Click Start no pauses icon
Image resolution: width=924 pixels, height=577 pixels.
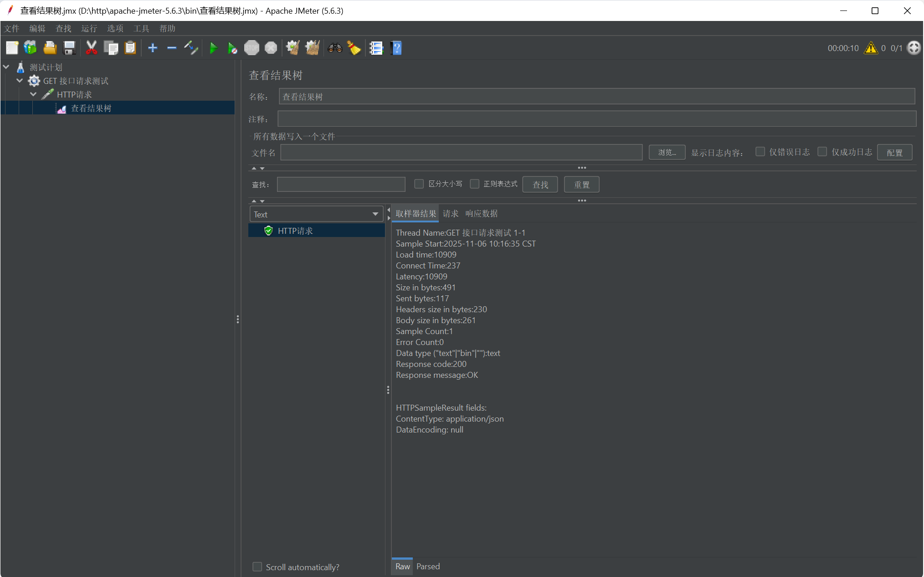click(232, 48)
